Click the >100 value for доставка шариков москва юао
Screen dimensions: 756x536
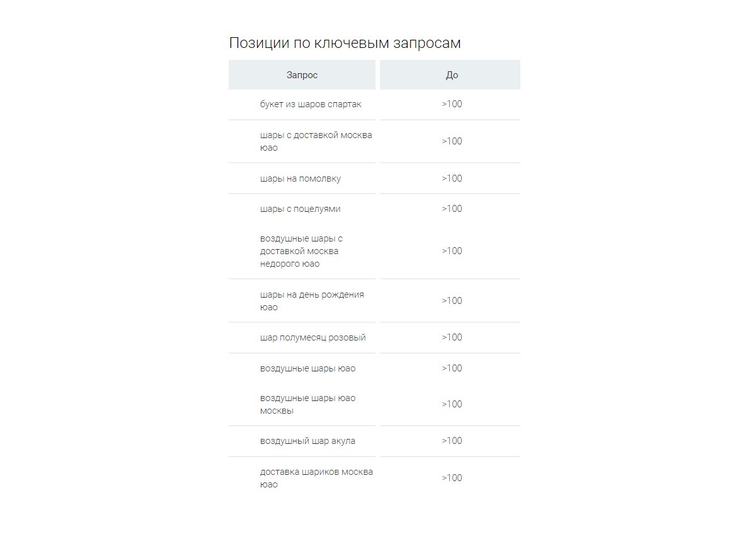[452, 478]
